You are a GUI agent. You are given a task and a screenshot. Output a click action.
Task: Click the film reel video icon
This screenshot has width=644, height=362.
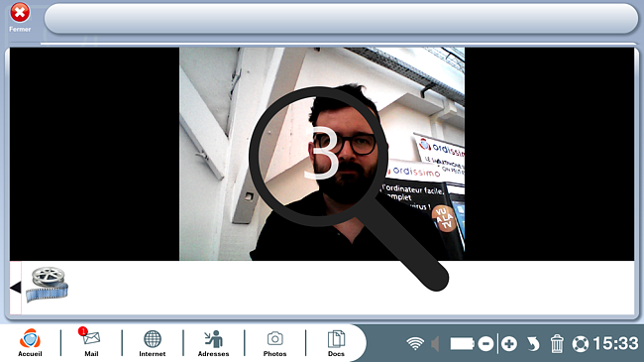(48, 285)
